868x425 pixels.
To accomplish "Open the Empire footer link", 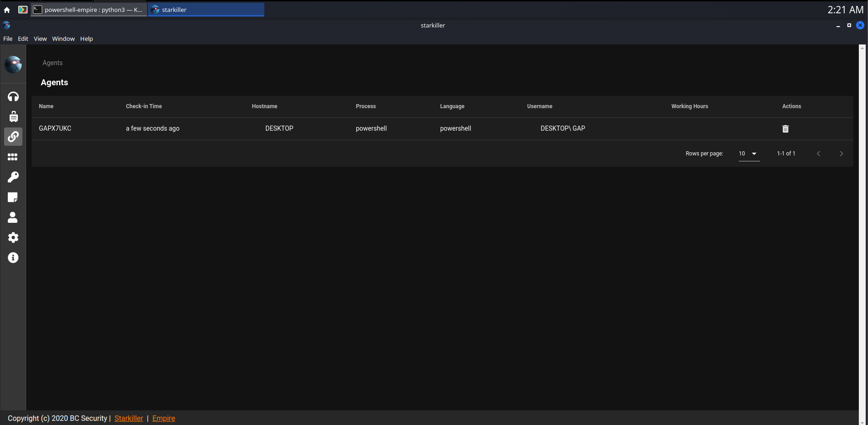I will click(164, 418).
